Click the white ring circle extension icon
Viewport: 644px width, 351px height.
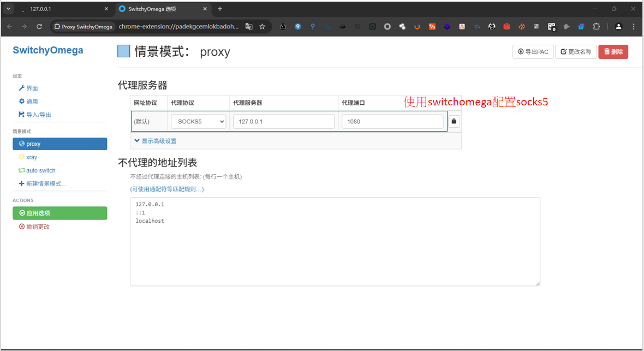[387, 26]
